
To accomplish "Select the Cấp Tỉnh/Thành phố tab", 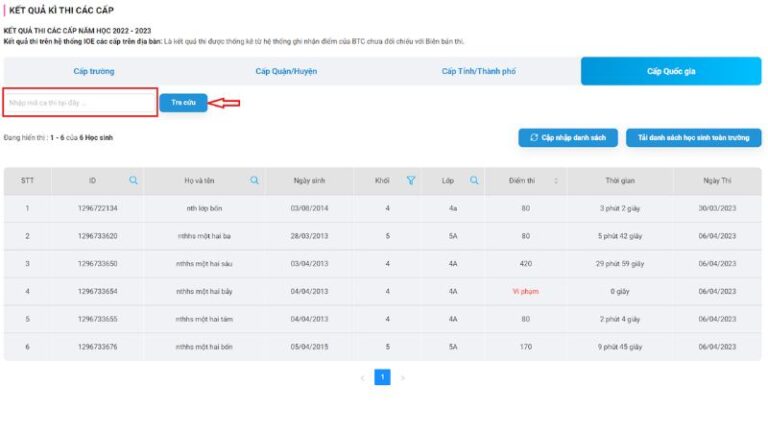I will click(x=478, y=71).
